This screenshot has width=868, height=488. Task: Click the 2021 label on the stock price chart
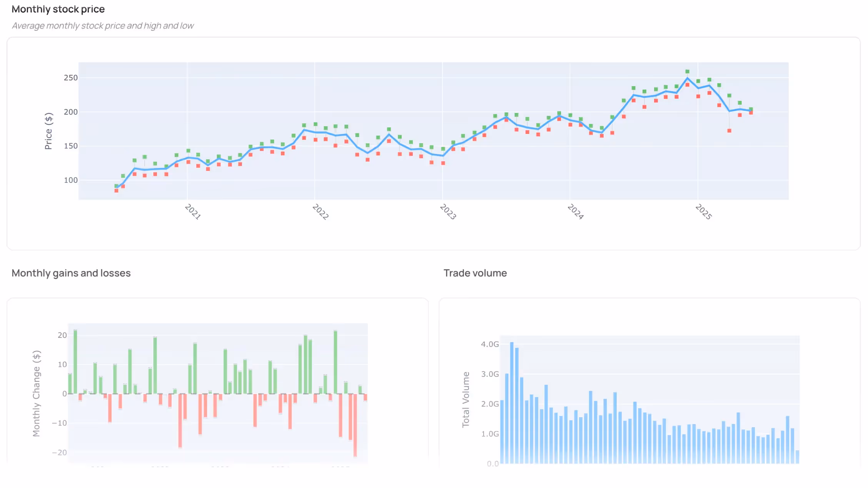pos(193,212)
